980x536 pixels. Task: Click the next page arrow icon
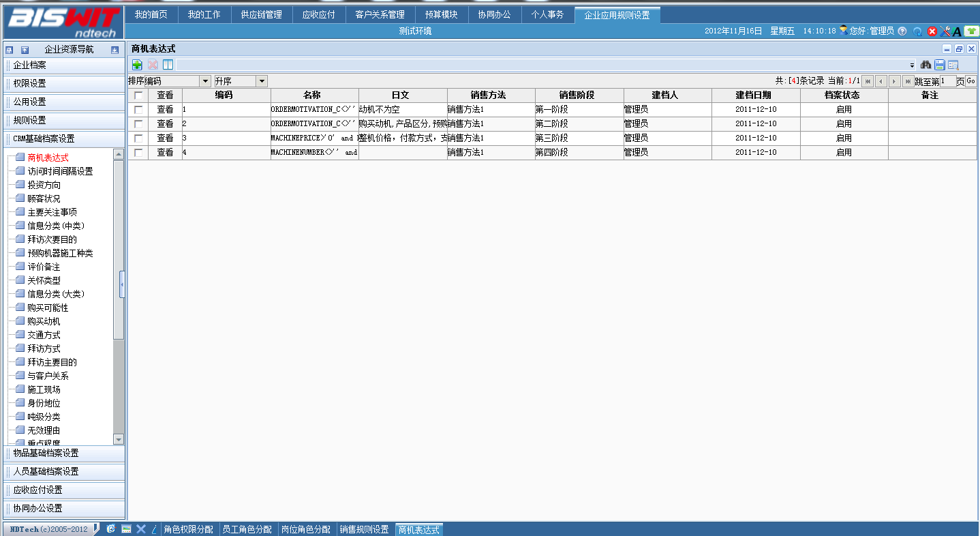pyautogui.click(x=895, y=81)
